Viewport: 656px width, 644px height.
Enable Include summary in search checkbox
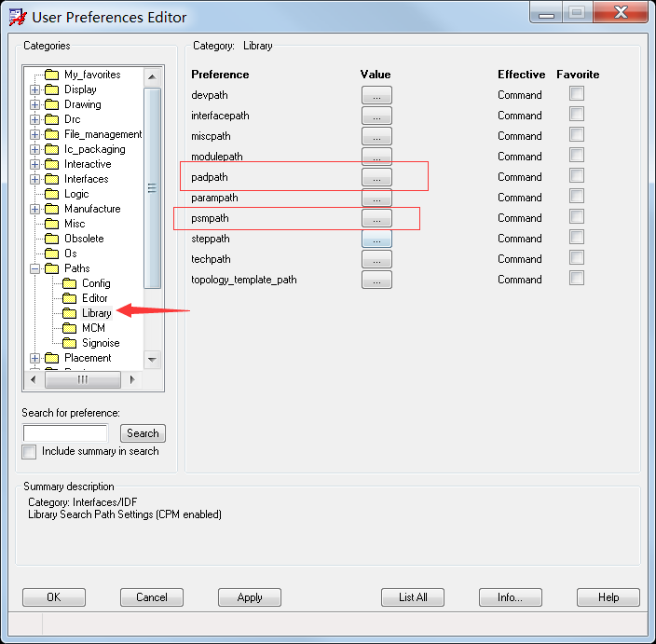(x=29, y=452)
